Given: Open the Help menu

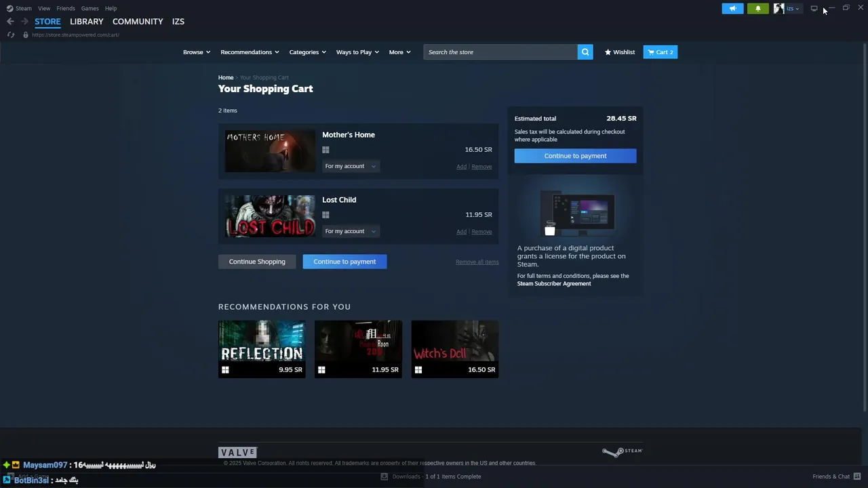Looking at the screenshot, I should pos(111,8).
